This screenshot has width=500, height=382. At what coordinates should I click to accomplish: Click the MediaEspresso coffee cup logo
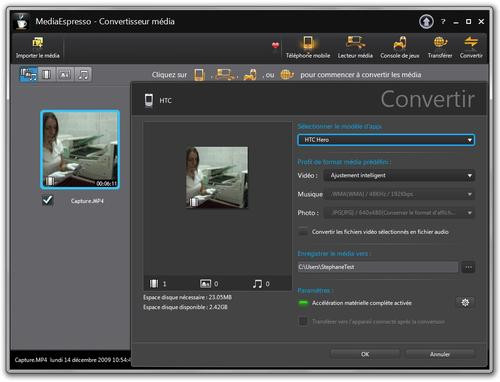[22, 22]
